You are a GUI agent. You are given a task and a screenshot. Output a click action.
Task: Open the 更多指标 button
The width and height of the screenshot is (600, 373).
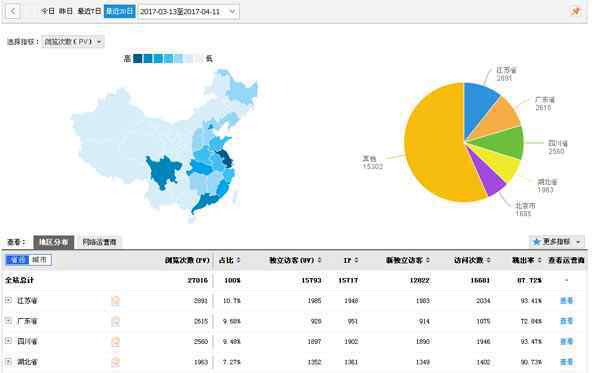point(557,242)
